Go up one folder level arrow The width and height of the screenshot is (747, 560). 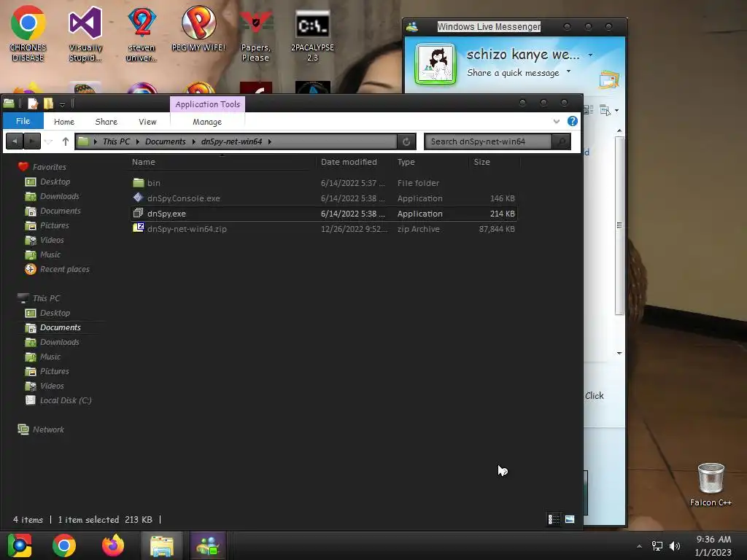[x=65, y=141]
